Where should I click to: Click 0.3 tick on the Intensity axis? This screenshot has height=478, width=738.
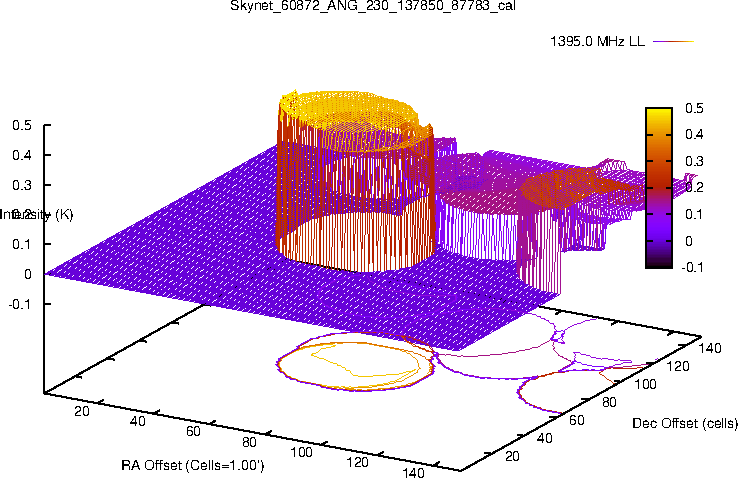tap(22, 185)
